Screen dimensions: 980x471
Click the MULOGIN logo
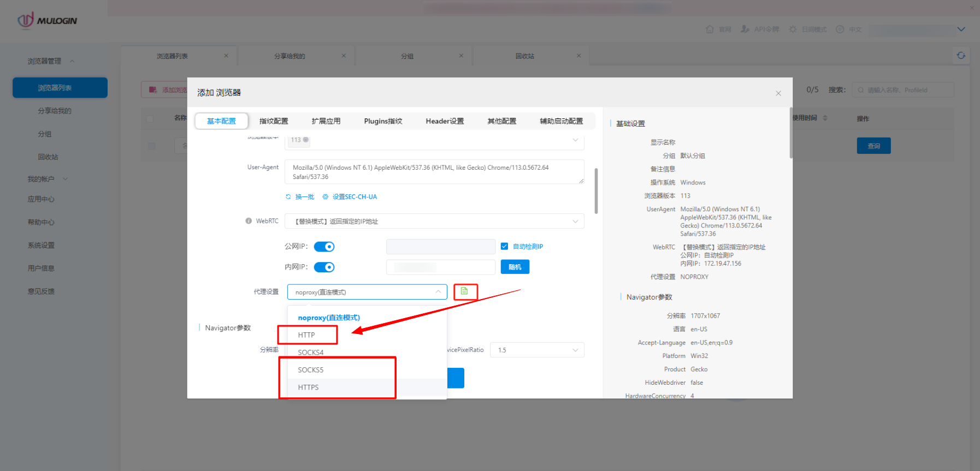point(47,21)
